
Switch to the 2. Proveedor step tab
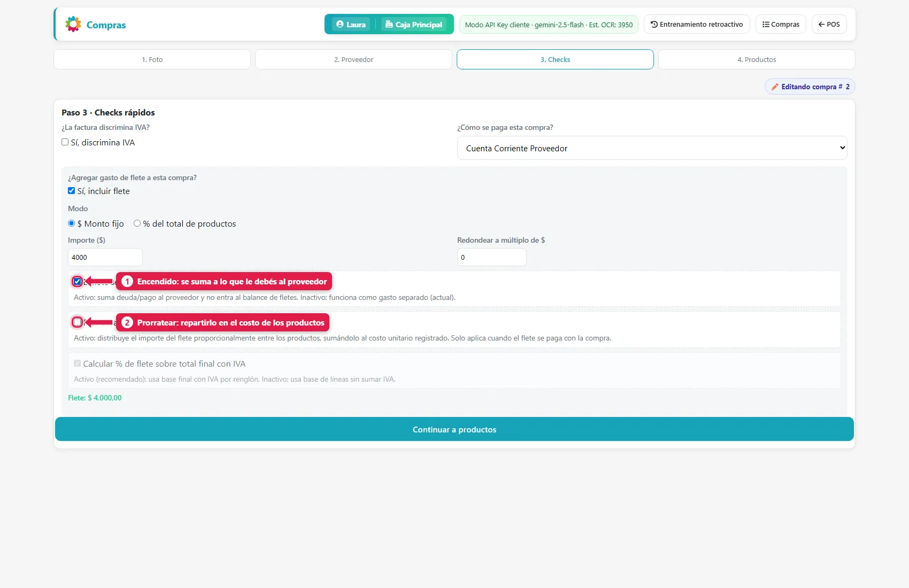353,59
